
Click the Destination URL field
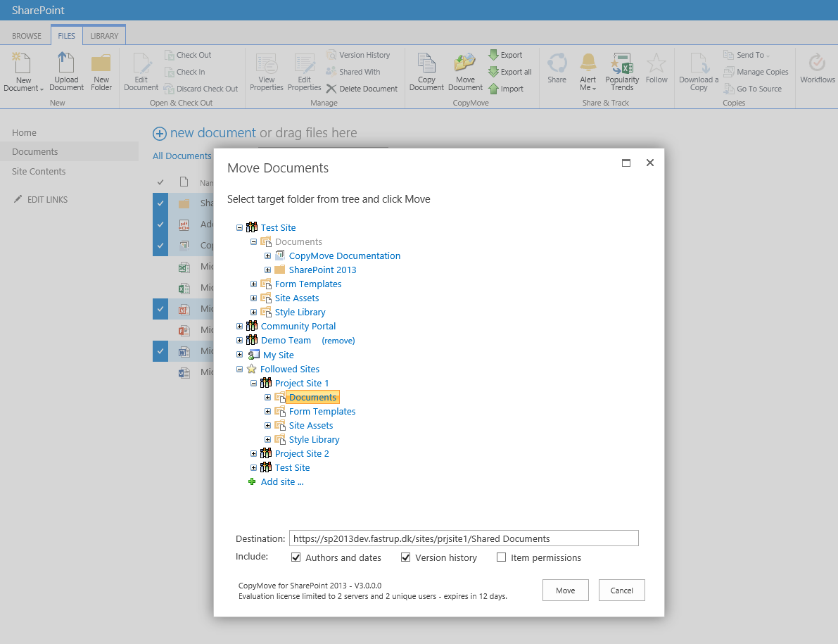pos(464,538)
